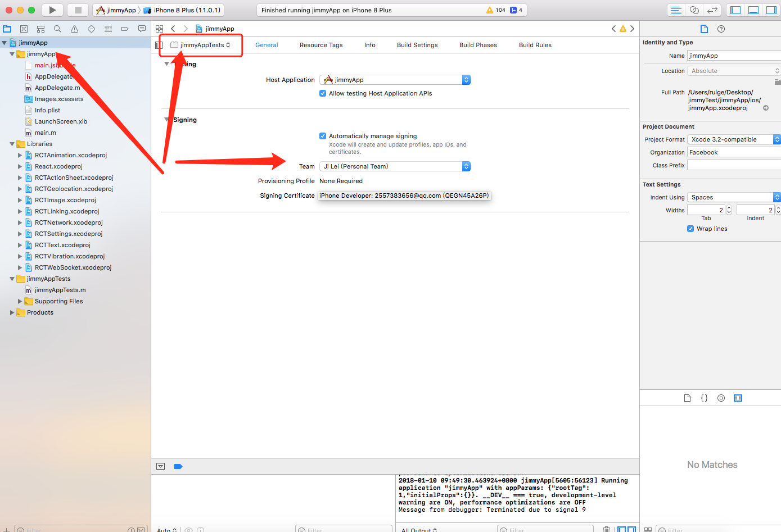Viewport: 781px width, 532px height.
Task: Select the Find navigator magnifying glass
Action: (x=57, y=29)
